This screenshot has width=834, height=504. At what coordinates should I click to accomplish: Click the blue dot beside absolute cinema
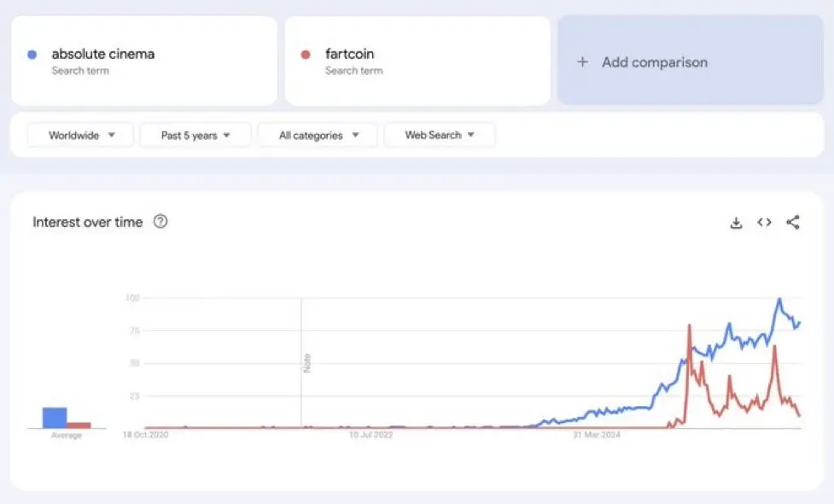tap(32, 55)
